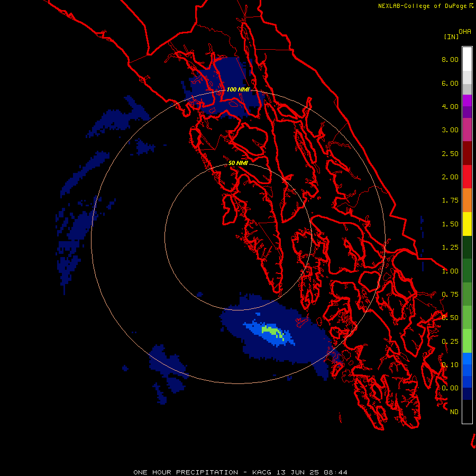Click the 0.25 legend value

pyautogui.click(x=450, y=342)
